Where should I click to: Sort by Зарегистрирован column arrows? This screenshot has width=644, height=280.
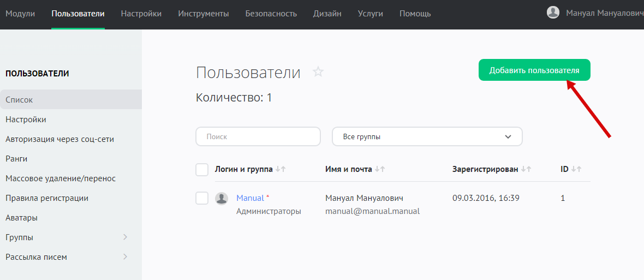(526, 170)
